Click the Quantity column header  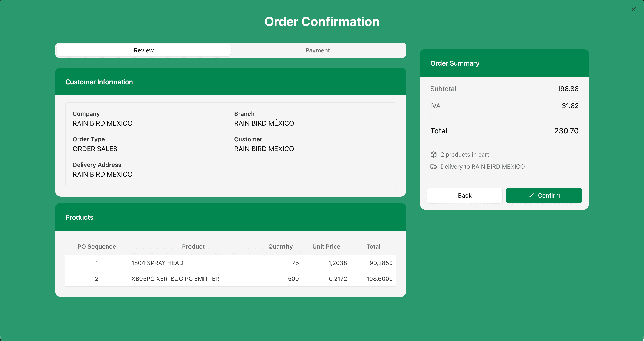pos(280,246)
